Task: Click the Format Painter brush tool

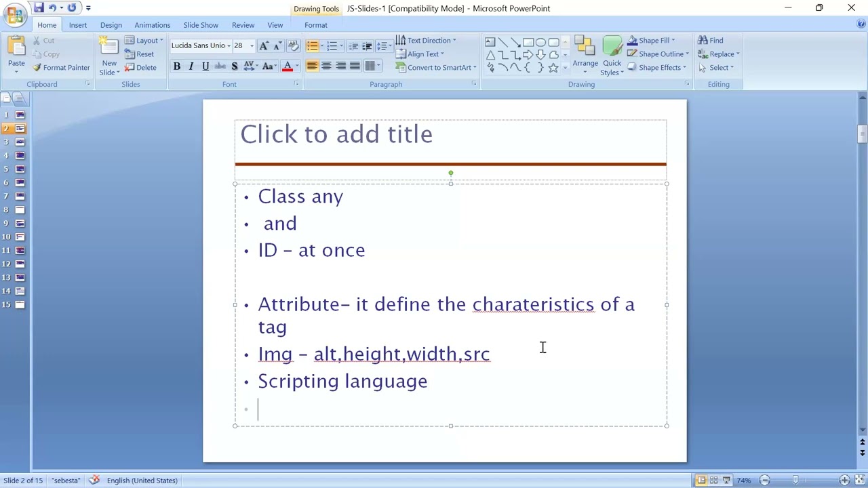Action: coord(61,68)
